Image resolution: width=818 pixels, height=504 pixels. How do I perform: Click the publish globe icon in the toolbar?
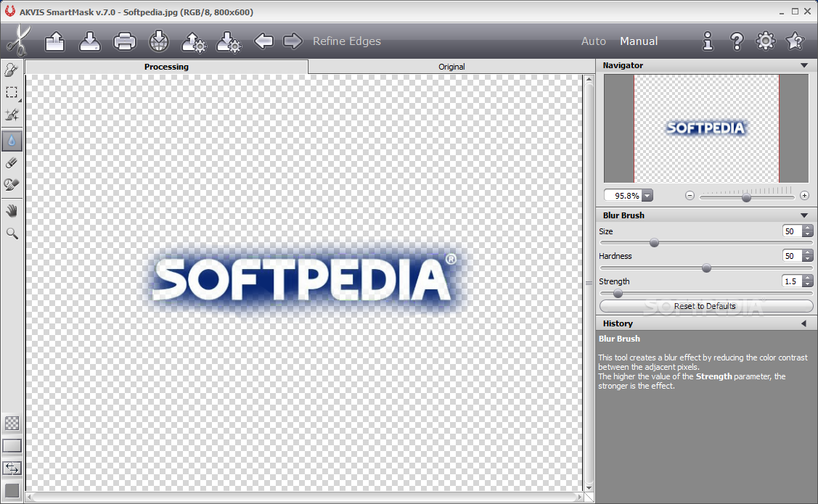159,41
